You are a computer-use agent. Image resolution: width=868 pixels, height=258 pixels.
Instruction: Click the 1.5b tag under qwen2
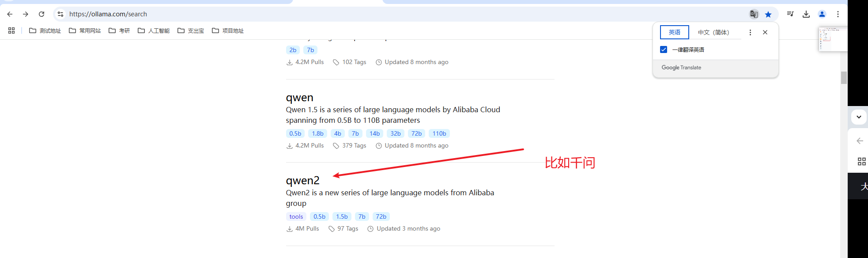click(342, 216)
